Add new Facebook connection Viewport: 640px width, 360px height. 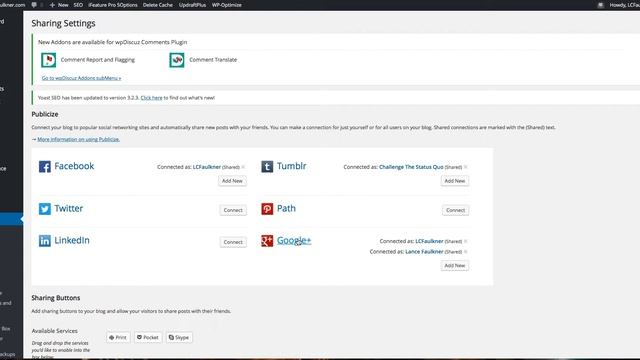pos(232,181)
